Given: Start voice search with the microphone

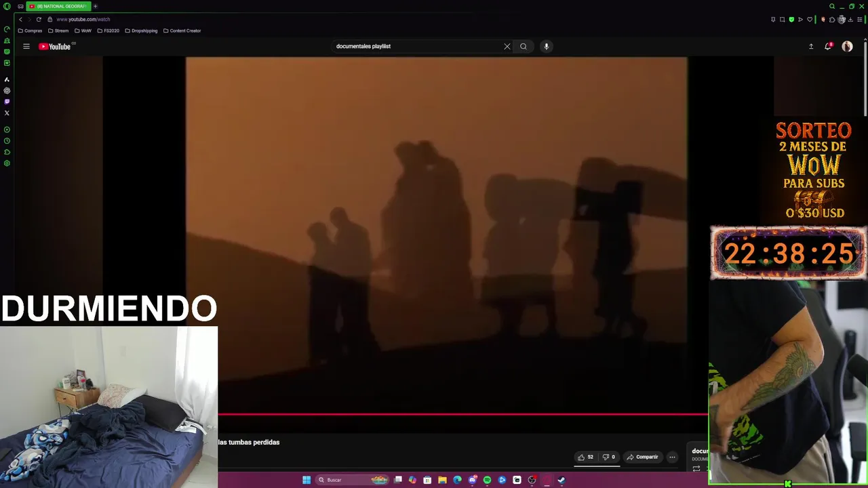Looking at the screenshot, I should pyautogui.click(x=546, y=46).
